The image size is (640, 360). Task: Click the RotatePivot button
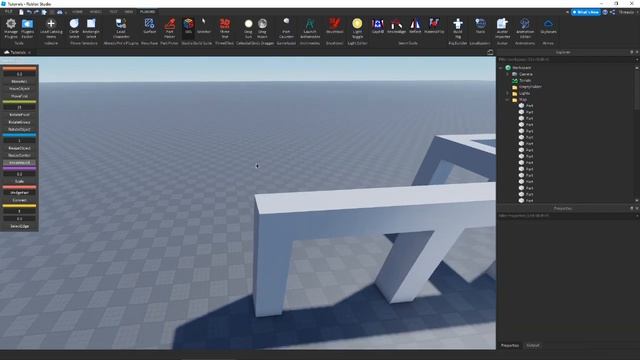tap(19, 115)
